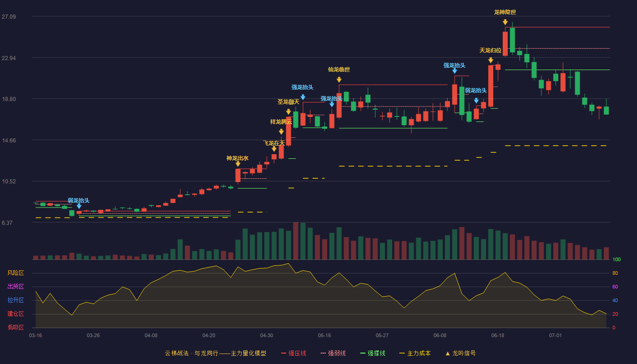The height and width of the screenshot is (364, 637).
Task: Hide the 强撑线 legend series
Action: click(373, 353)
